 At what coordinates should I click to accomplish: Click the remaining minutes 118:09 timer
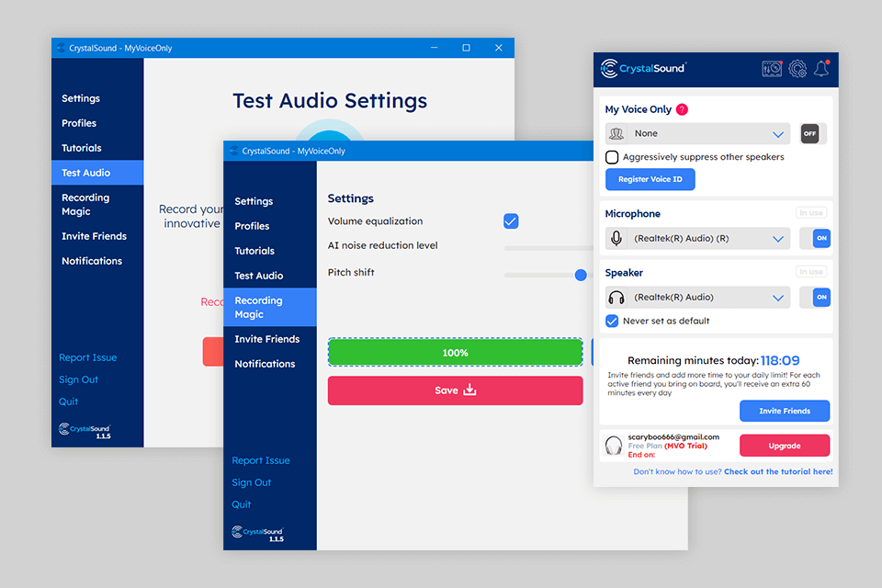click(780, 360)
